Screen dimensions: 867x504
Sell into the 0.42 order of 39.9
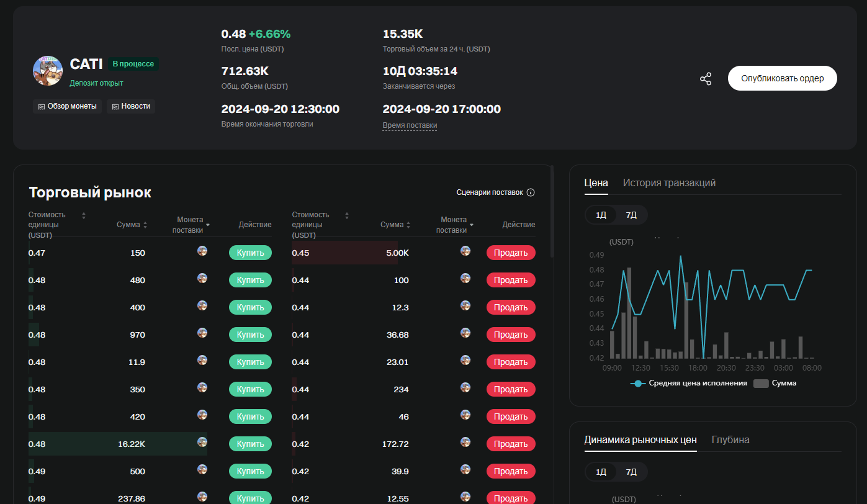[x=511, y=471]
